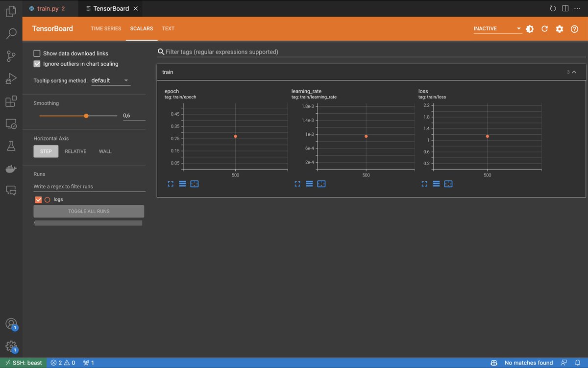Switch to the TEXT tab
Image resolution: width=588 pixels, height=368 pixels.
click(x=168, y=28)
